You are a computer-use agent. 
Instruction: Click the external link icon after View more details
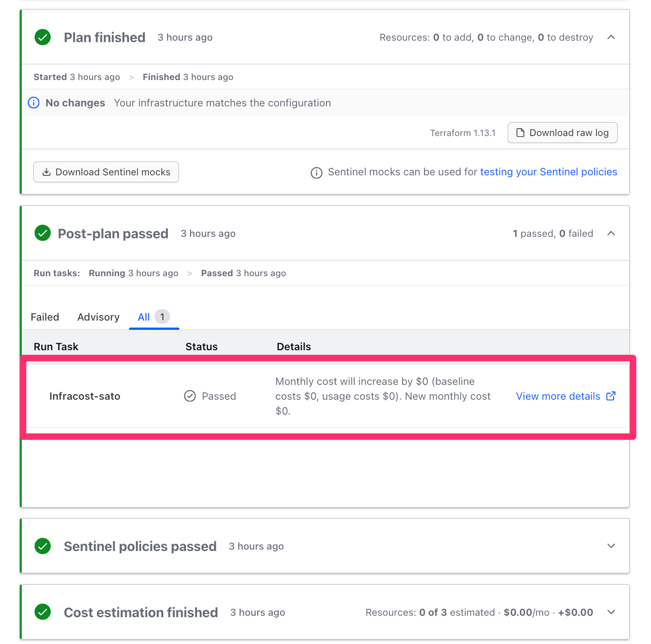(611, 396)
